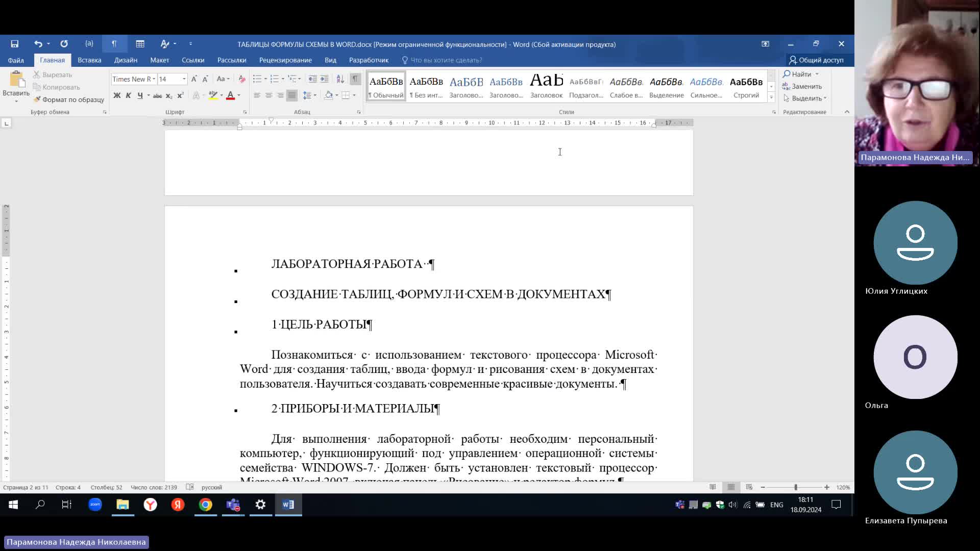The width and height of the screenshot is (980, 551).
Task: Open Ribbon display options
Action: click(x=765, y=44)
